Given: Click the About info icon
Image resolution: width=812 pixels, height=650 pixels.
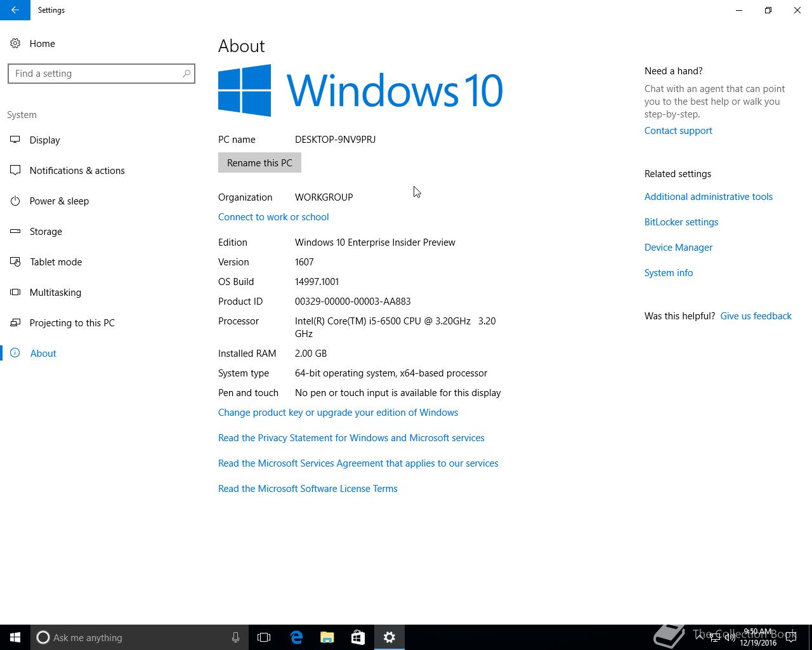Looking at the screenshot, I should (15, 353).
